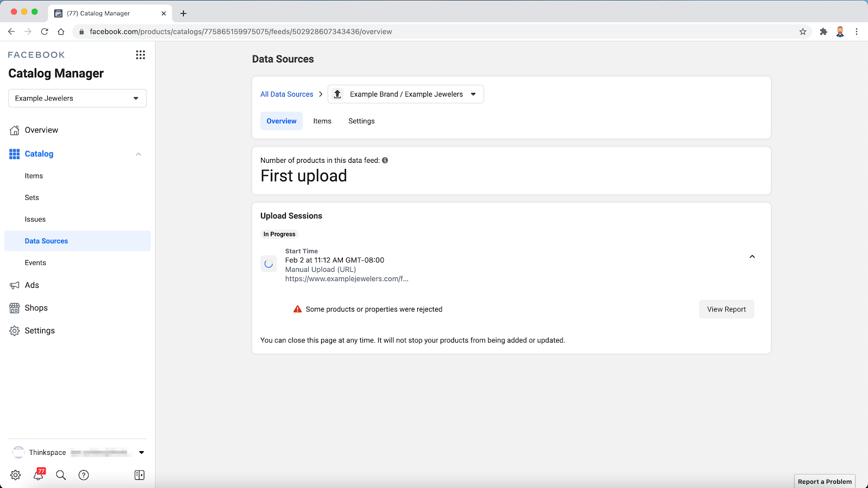The image size is (868, 488).
Task: Open the notifications bell with 77 badge
Action: tap(39, 474)
